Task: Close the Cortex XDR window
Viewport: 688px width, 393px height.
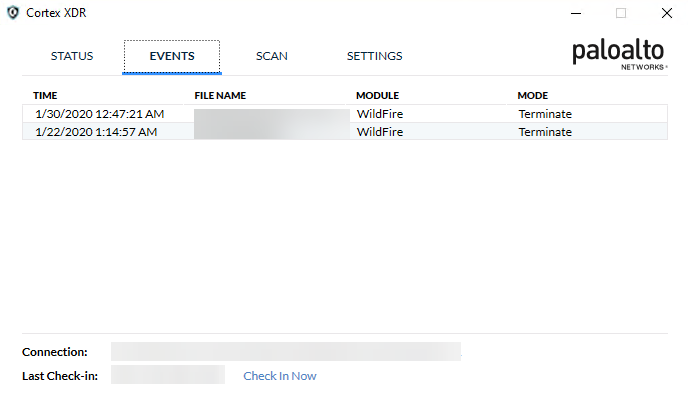Action: click(667, 13)
